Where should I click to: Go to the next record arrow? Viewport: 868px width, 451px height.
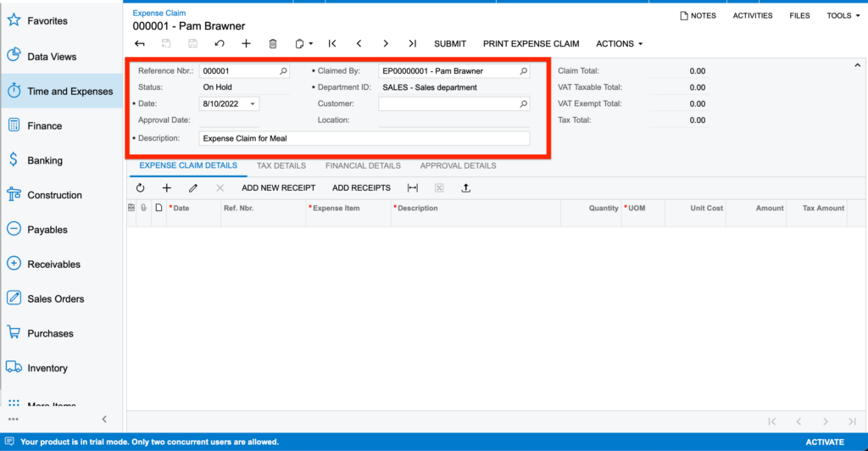click(386, 43)
